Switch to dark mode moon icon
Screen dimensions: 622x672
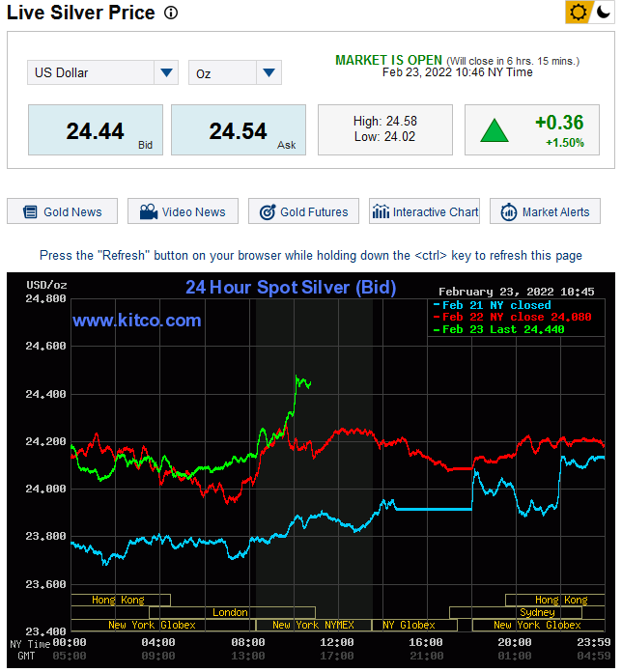pos(603,12)
